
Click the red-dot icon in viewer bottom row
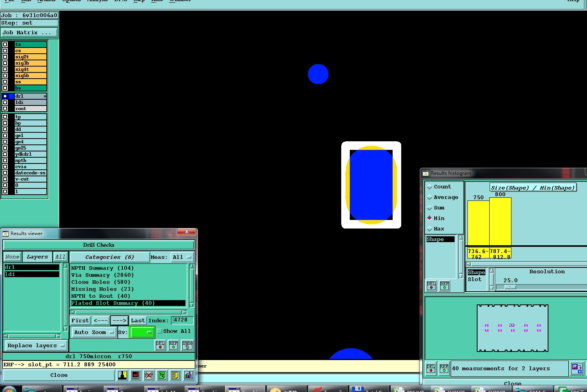(136, 375)
